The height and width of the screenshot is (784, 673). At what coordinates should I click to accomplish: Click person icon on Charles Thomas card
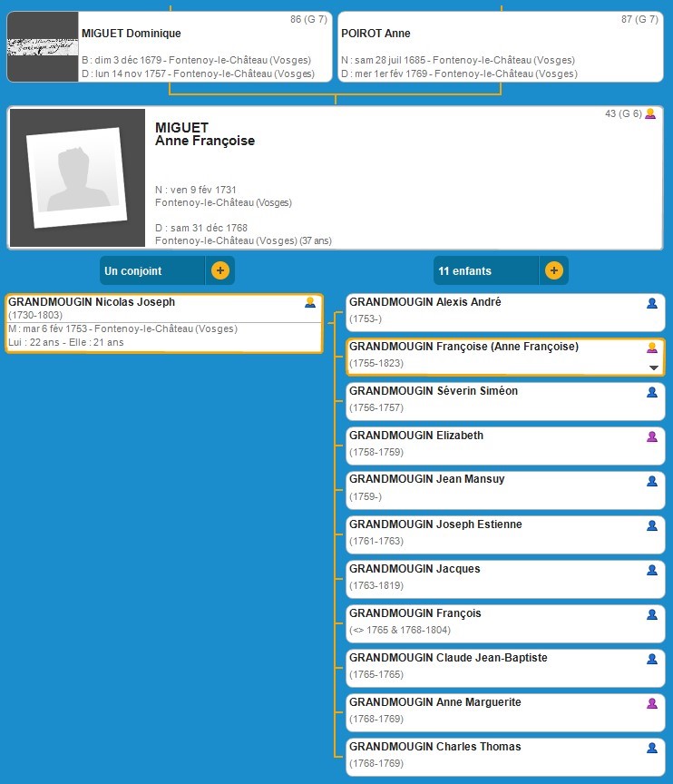[651, 748]
